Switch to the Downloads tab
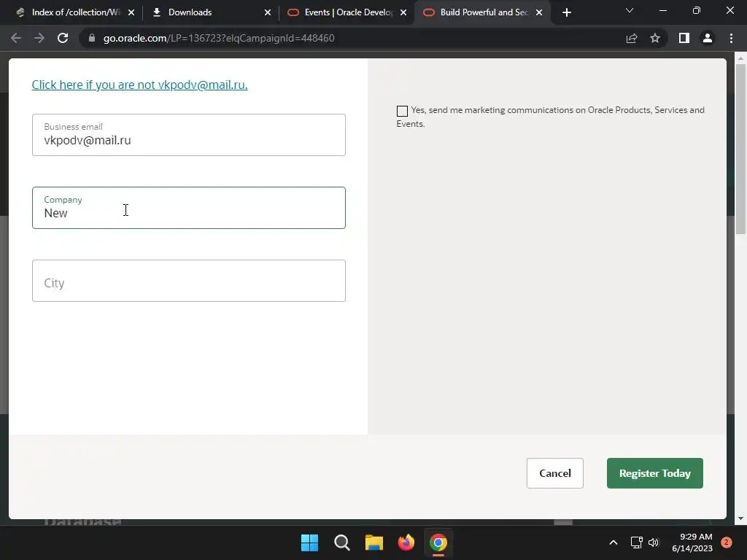 coord(209,12)
